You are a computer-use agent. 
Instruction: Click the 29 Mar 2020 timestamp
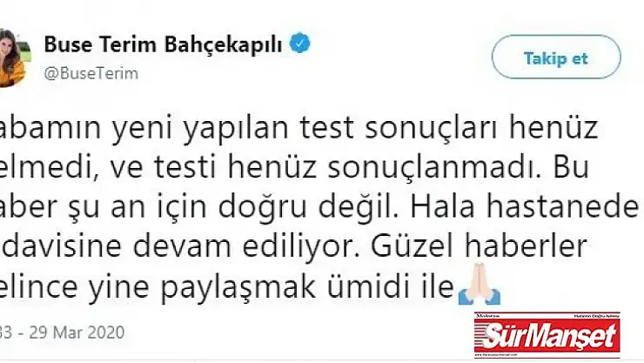coord(77,333)
